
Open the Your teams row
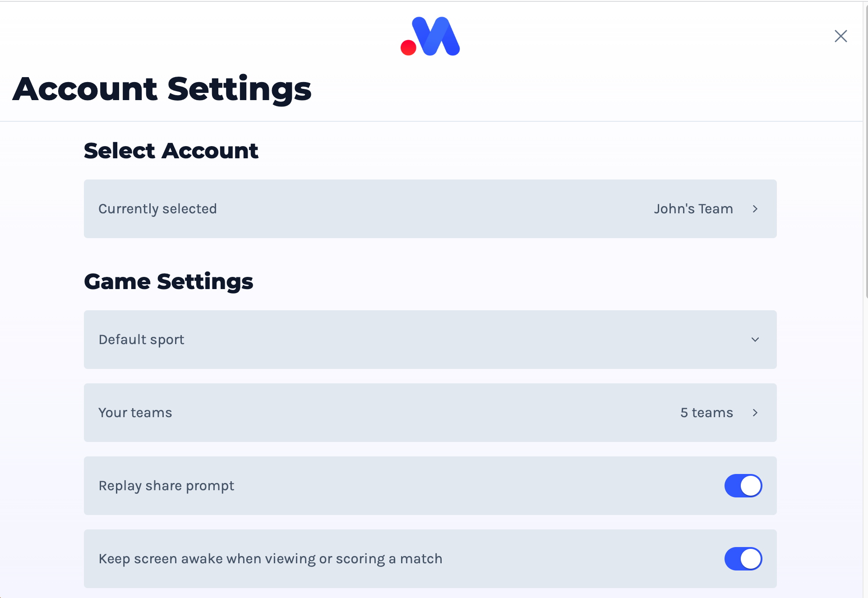[x=430, y=413]
